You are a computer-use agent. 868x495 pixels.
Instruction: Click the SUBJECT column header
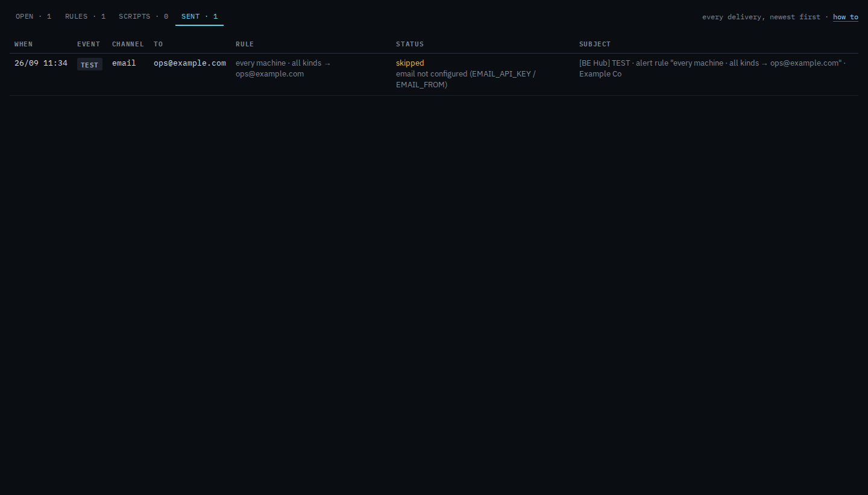(x=595, y=44)
